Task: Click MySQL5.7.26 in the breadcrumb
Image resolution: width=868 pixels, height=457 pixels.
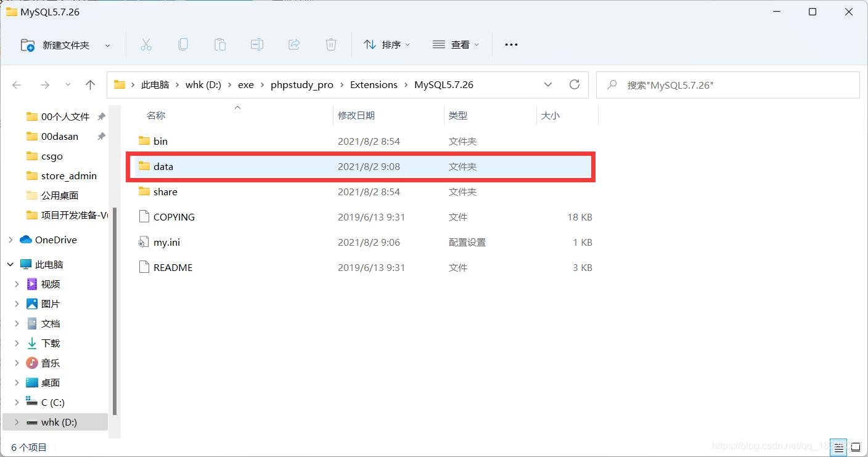Action: [x=444, y=85]
